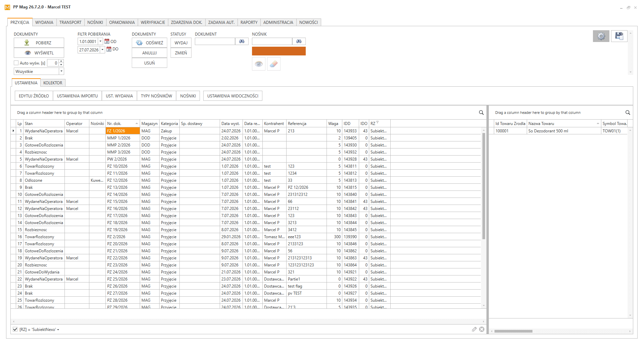Screen dimensions: 644x344
Task: Save layout with the floppy disk icon
Action: 619,36
